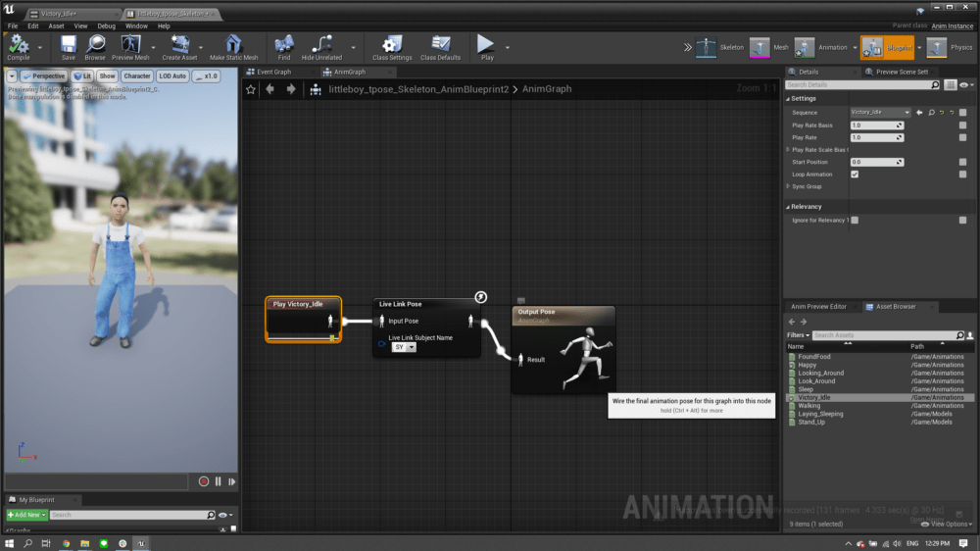
Task: Click Play Rate Basis value spinner
Action: [877, 125]
